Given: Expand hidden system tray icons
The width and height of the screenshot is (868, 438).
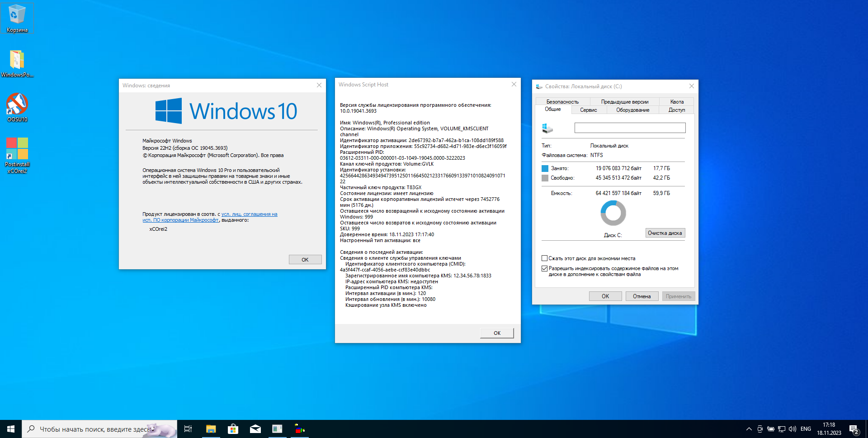Looking at the screenshot, I should 749,429.
